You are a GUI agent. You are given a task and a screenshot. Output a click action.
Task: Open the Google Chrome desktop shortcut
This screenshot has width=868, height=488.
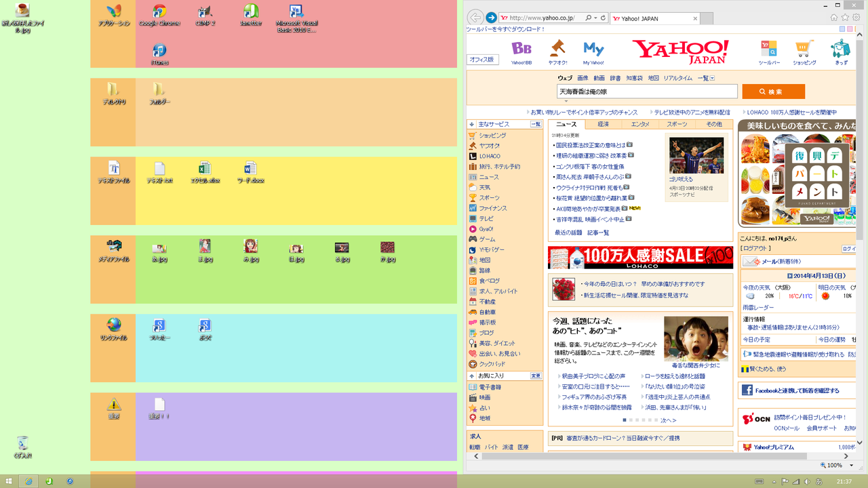click(159, 15)
